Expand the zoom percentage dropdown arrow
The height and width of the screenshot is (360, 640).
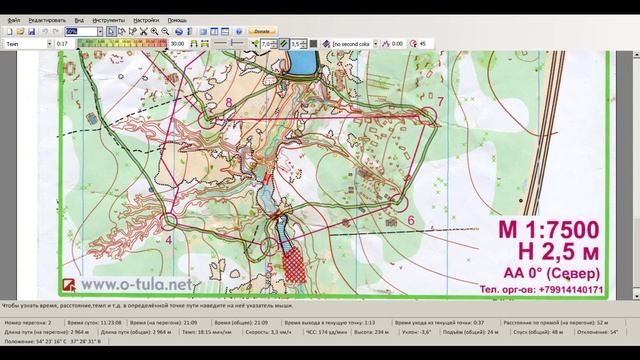click(100, 31)
